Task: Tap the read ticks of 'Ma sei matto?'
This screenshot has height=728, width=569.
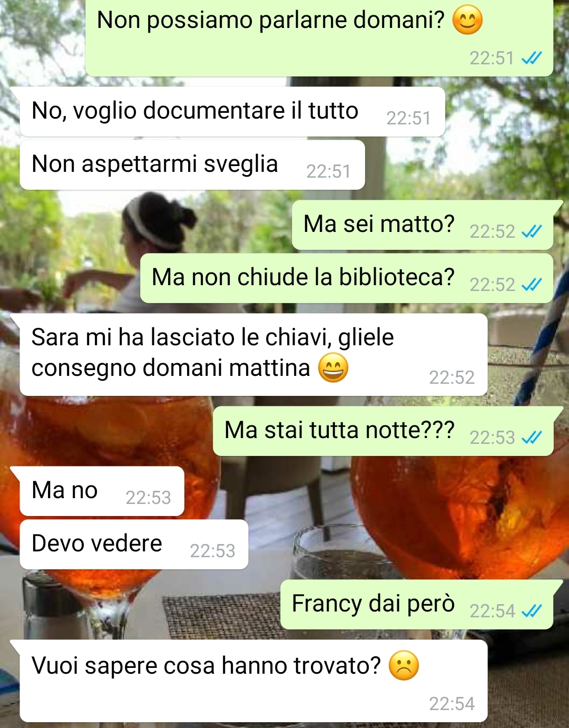Action: point(532,231)
